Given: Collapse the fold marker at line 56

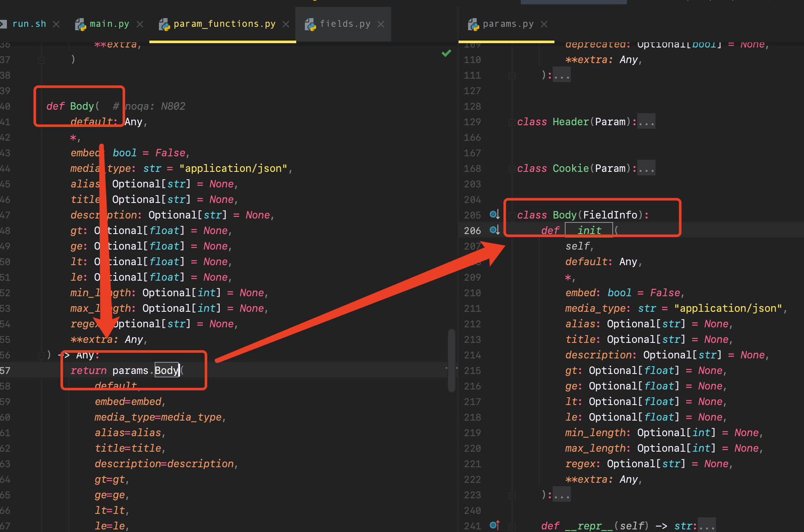Looking at the screenshot, I should [41, 355].
